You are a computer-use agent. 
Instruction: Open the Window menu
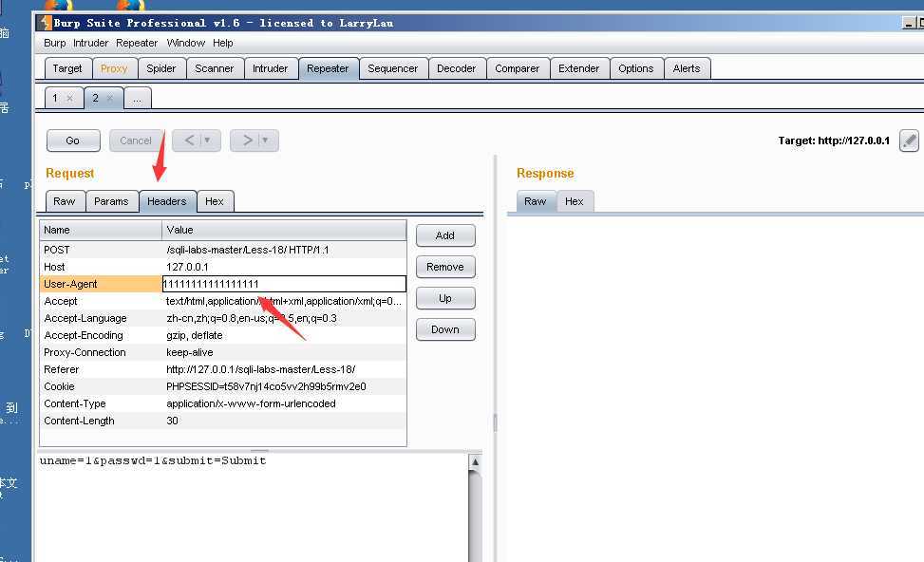(185, 43)
